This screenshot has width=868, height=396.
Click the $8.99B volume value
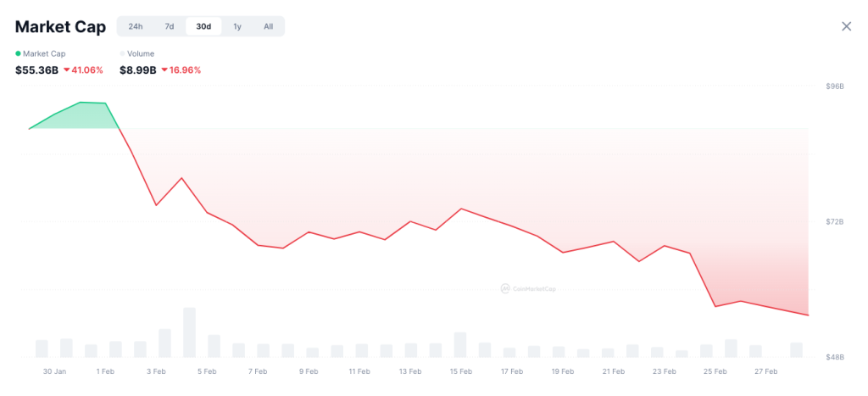pos(137,70)
